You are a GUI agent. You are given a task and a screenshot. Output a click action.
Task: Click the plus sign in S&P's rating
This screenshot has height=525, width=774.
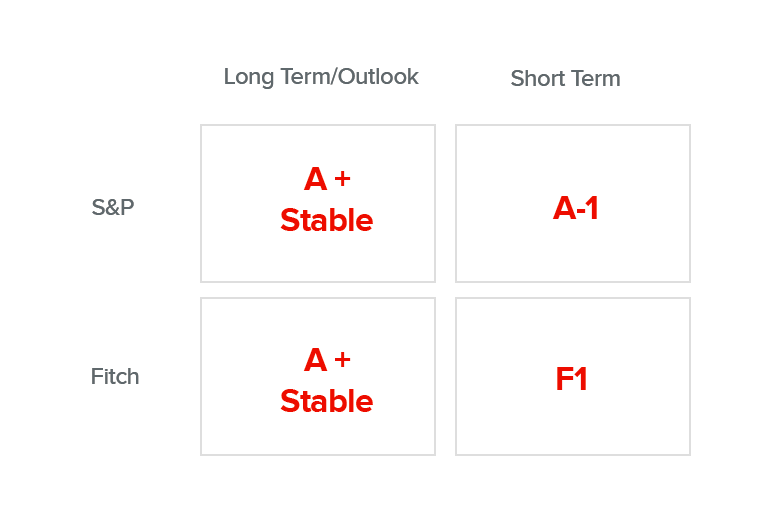click(x=343, y=178)
